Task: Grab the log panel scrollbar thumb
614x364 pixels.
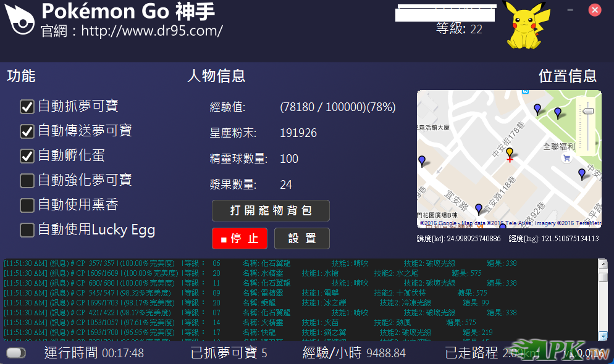Action: click(x=603, y=277)
